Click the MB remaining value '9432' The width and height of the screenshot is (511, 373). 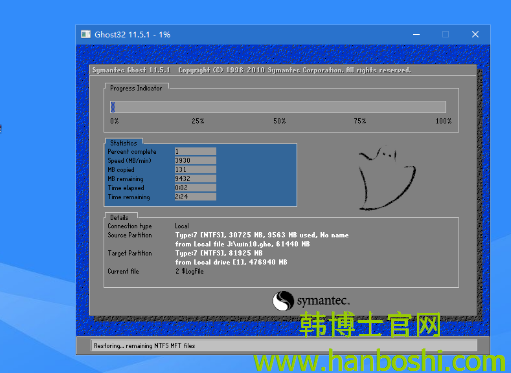click(x=195, y=178)
